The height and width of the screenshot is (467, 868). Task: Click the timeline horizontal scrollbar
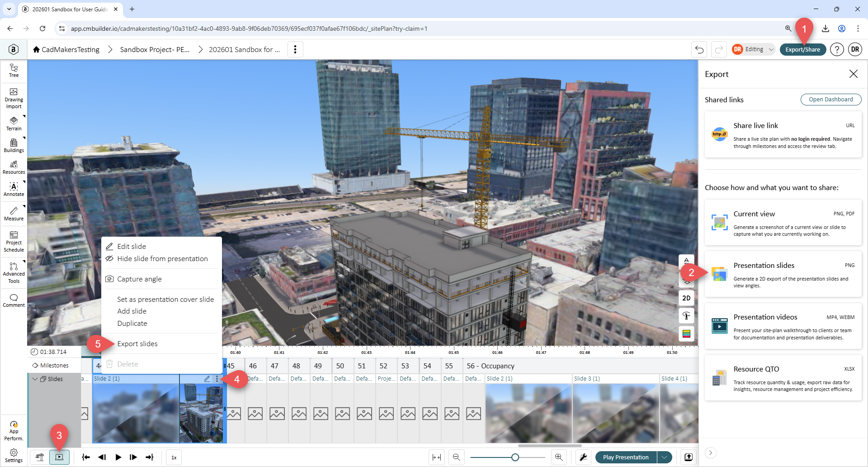click(549, 445)
